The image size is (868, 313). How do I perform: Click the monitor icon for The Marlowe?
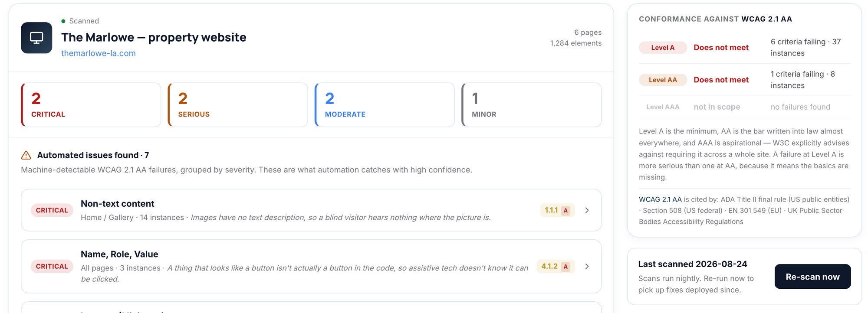click(36, 38)
